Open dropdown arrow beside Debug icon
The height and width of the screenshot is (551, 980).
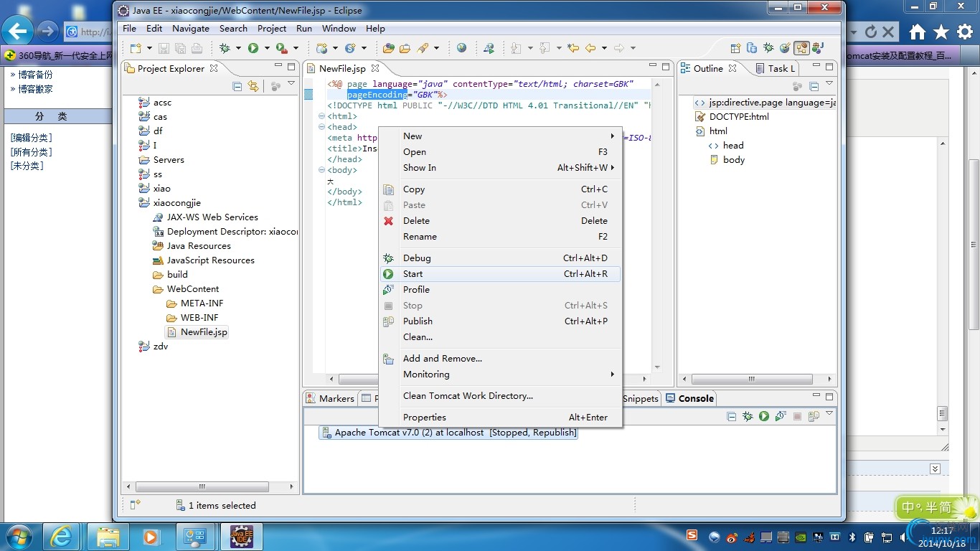click(x=238, y=48)
